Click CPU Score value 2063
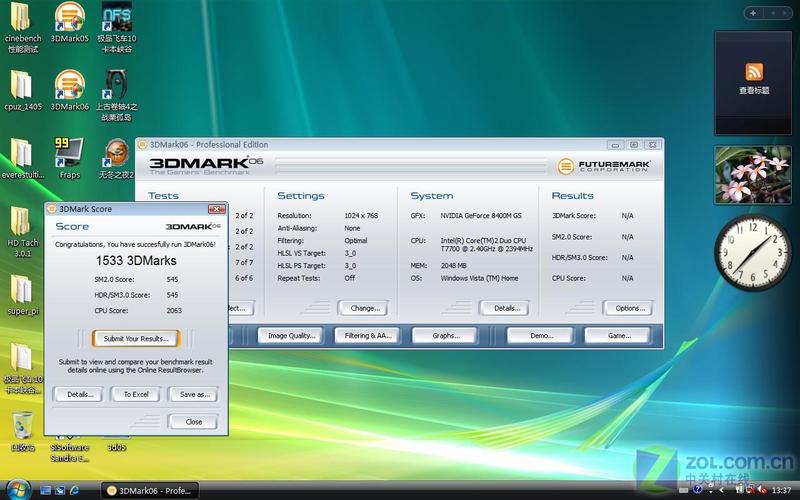Image resolution: width=800 pixels, height=500 pixels. tap(174, 310)
